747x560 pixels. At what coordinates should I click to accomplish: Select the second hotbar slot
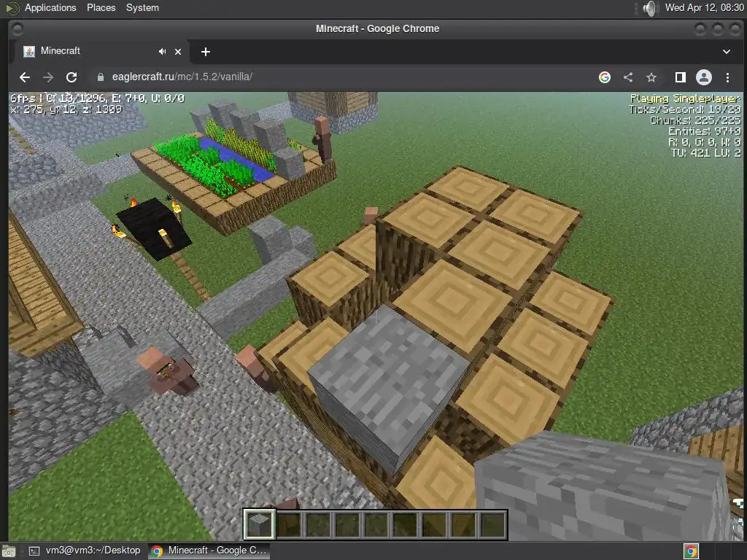pos(289,525)
